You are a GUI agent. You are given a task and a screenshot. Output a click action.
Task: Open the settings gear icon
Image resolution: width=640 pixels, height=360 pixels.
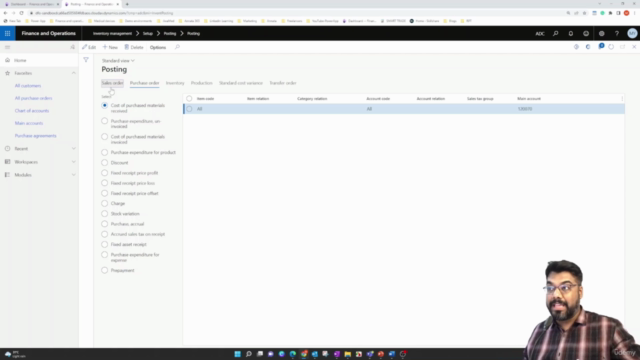[x=601, y=33]
